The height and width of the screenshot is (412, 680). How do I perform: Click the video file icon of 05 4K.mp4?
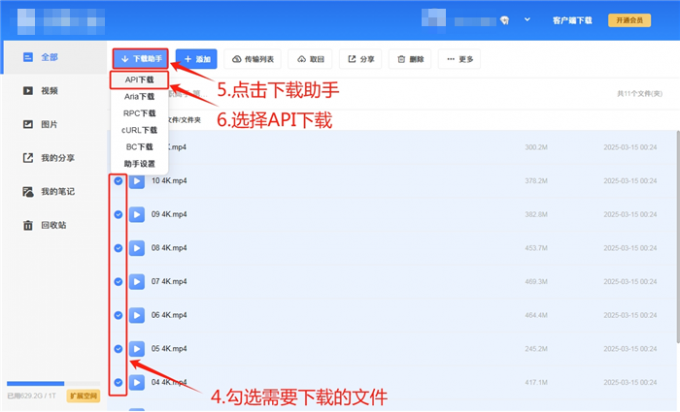(137, 349)
